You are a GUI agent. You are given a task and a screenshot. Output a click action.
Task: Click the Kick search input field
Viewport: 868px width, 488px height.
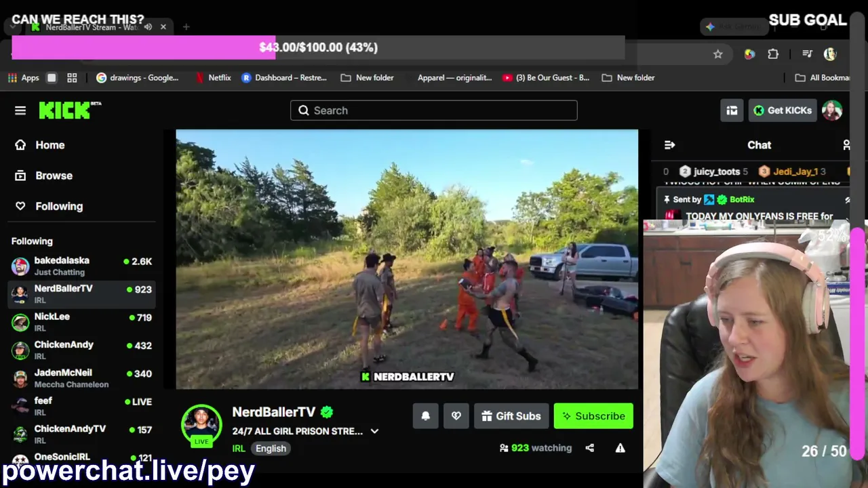[434, 110]
